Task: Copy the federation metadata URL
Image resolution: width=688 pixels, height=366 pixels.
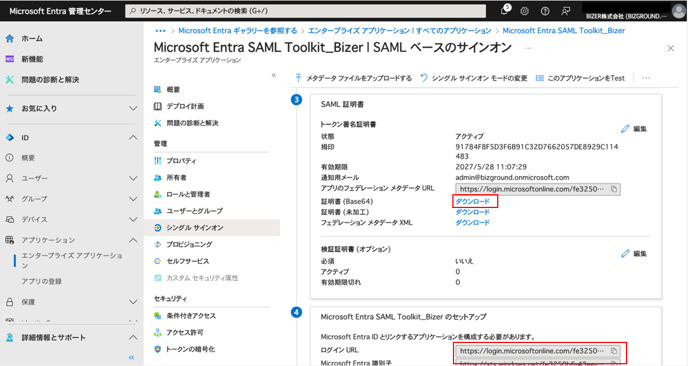Action: tap(614, 189)
